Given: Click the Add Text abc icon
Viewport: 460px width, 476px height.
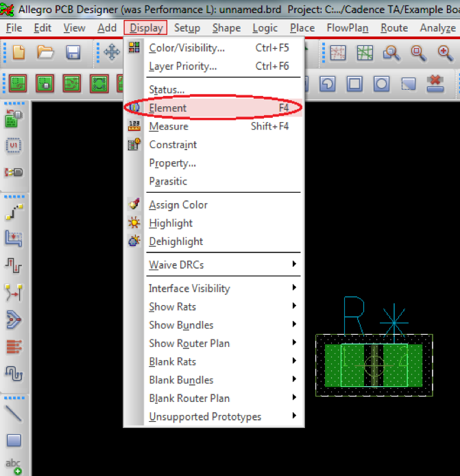Looking at the screenshot, I should click(14, 466).
